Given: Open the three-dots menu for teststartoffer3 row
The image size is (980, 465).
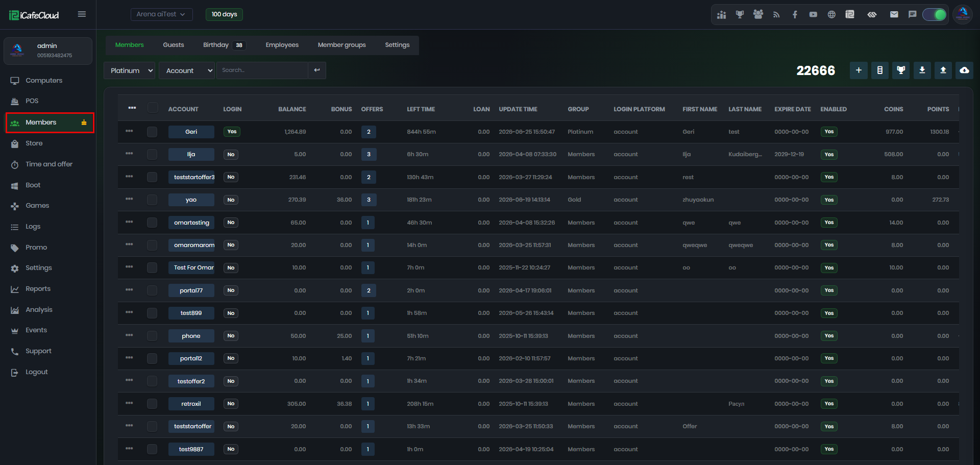Looking at the screenshot, I should tap(129, 177).
